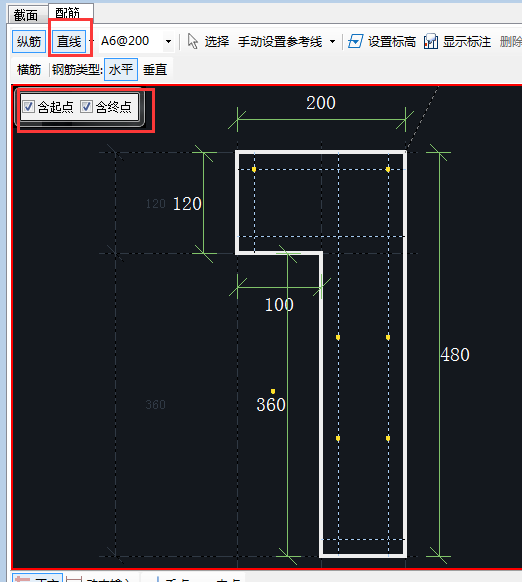Expand the 手动设置参考线 dropdown arrow
This screenshot has height=582, width=522.
pos(332,41)
